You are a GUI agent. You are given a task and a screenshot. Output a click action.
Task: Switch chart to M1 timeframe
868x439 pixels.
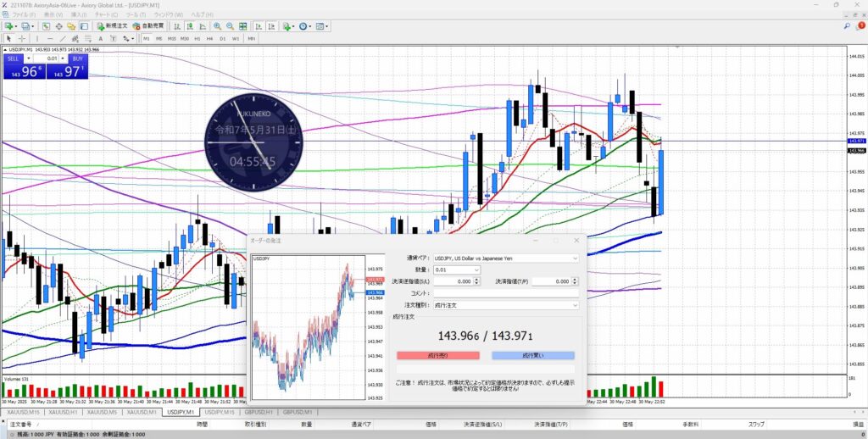[147, 39]
